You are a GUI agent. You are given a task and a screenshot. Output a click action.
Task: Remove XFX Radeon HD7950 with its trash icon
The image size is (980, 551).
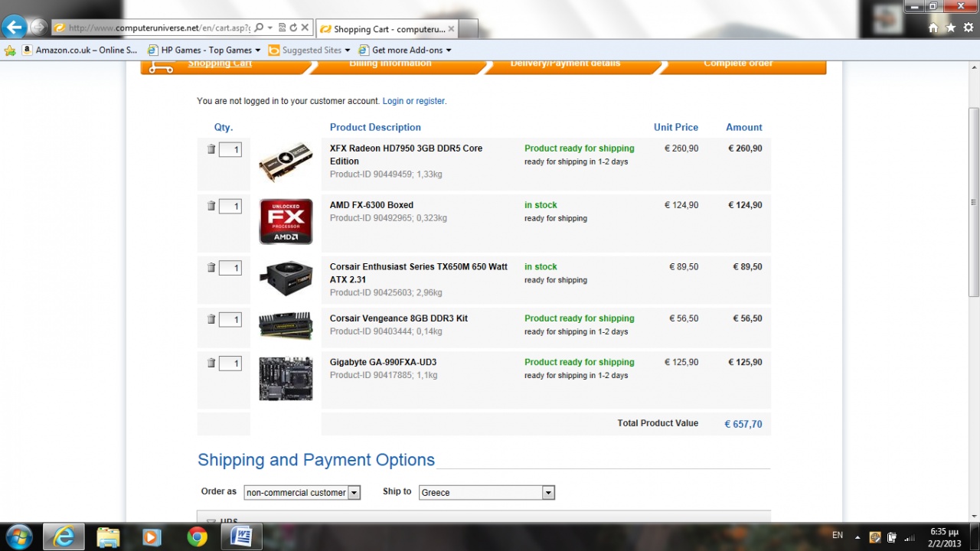click(x=211, y=149)
